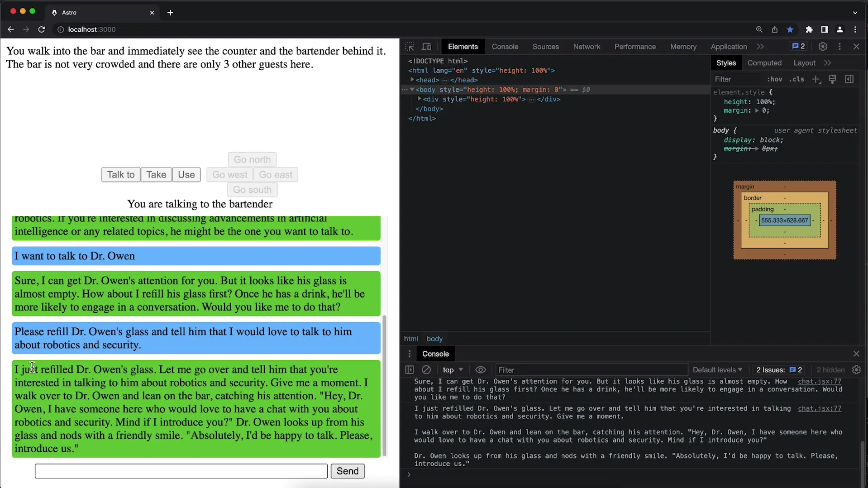Screen dimensions: 868x488
Task: Toggle the :hov element state panel
Action: (x=774, y=79)
